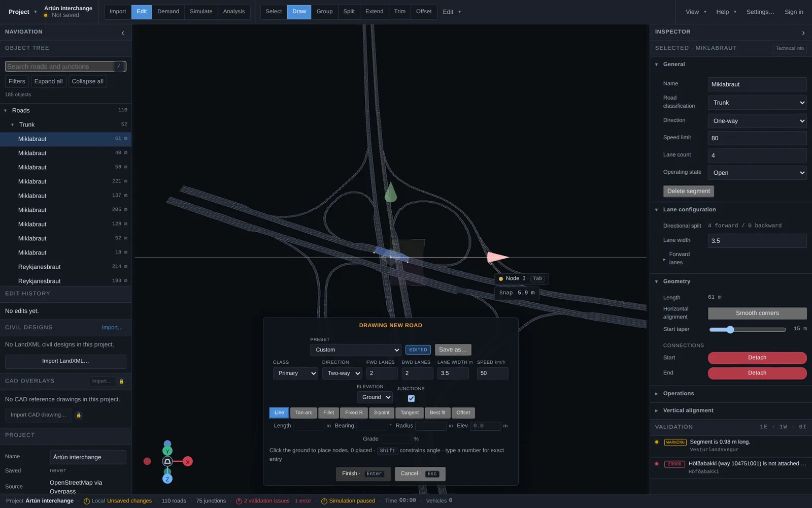
Task: Switch to the Demand tab
Action: click(168, 12)
